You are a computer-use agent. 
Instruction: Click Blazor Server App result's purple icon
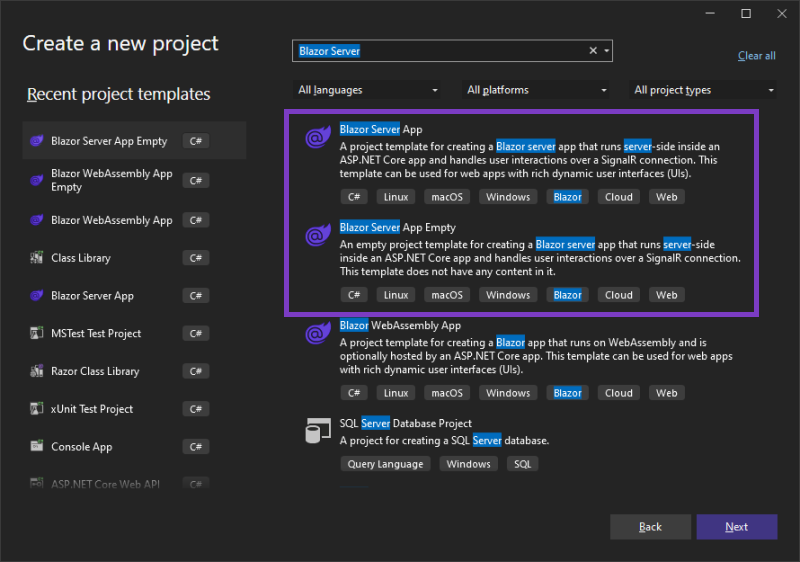[x=318, y=137]
